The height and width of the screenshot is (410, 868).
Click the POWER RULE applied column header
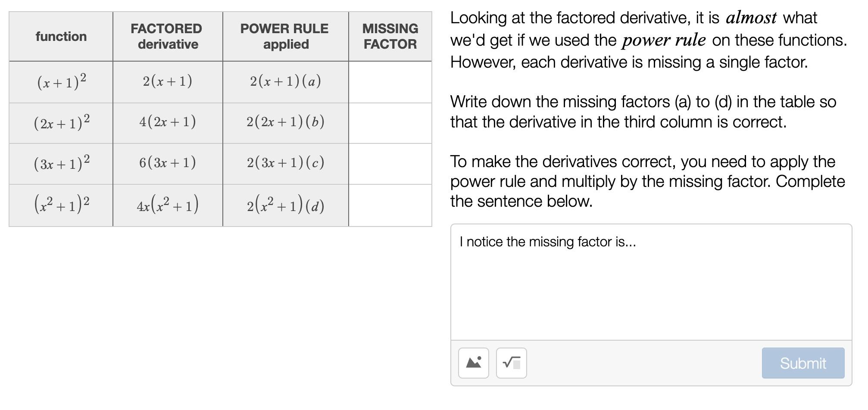point(285,36)
